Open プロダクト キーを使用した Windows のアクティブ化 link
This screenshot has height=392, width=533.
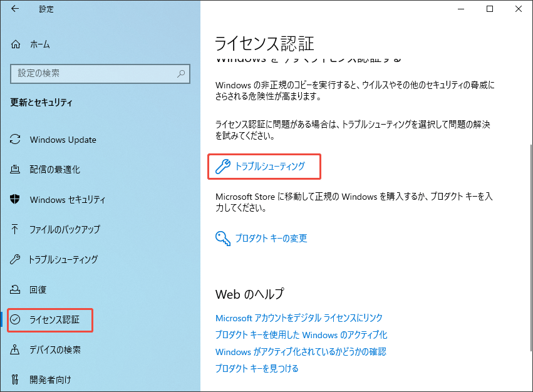(x=301, y=335)
